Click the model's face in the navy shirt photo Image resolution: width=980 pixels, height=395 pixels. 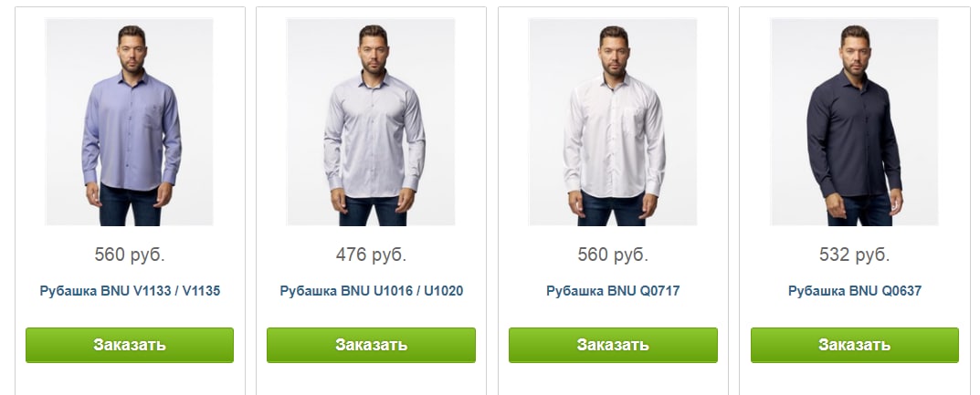(855, 52)
